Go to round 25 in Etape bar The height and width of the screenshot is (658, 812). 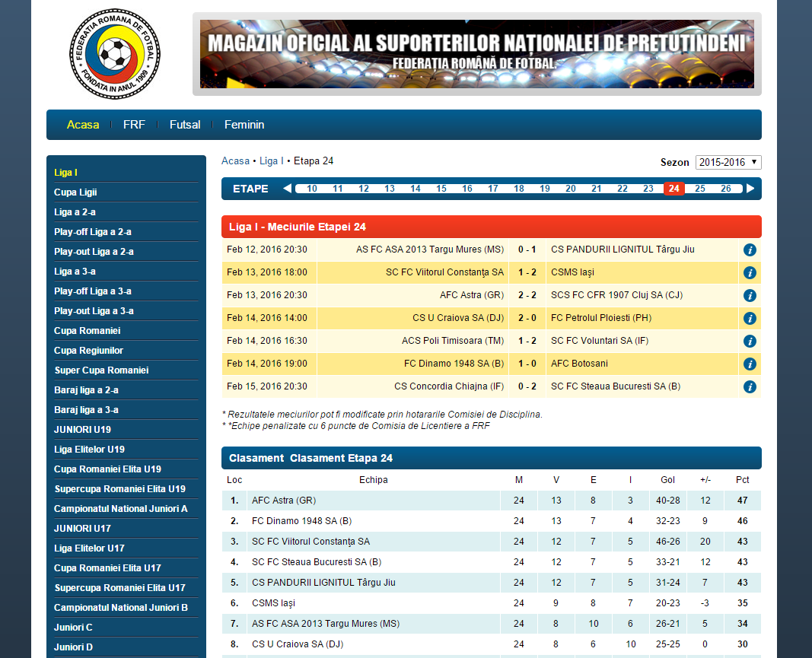point(700,189)
